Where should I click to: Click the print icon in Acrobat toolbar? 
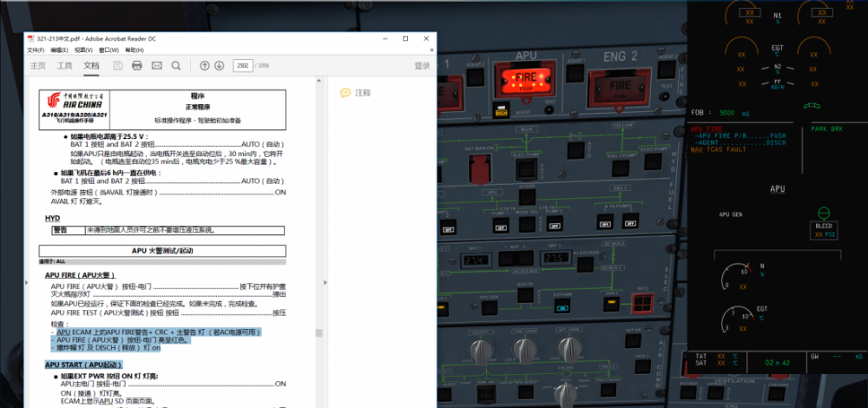tap(137, 65)
